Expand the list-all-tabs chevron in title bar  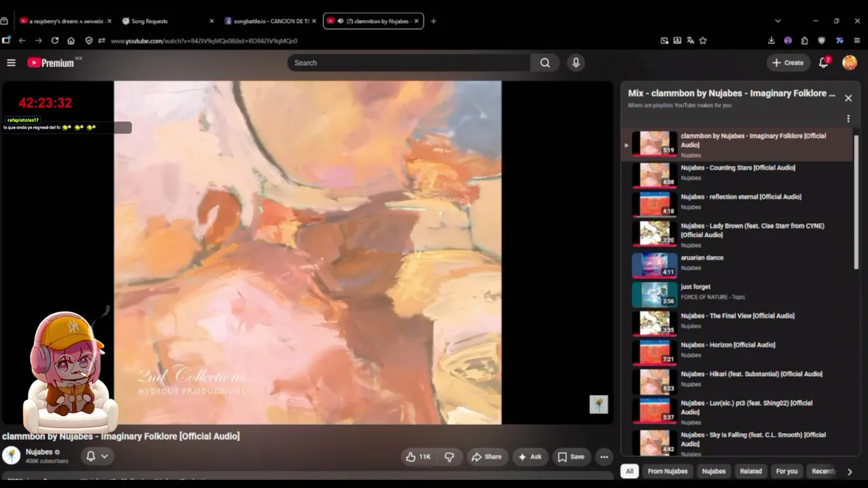click(x=778, y=21)
